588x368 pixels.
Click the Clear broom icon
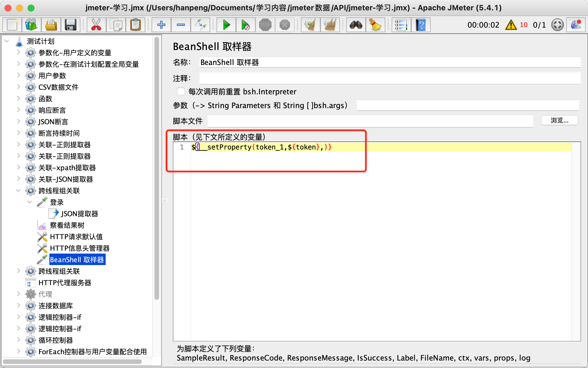(310, 25)
